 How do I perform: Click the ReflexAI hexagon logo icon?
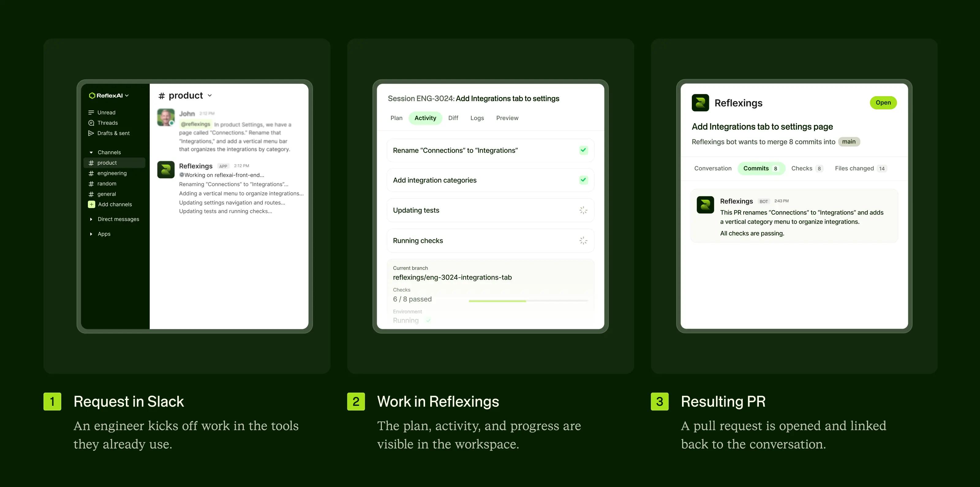click(92, 96)
